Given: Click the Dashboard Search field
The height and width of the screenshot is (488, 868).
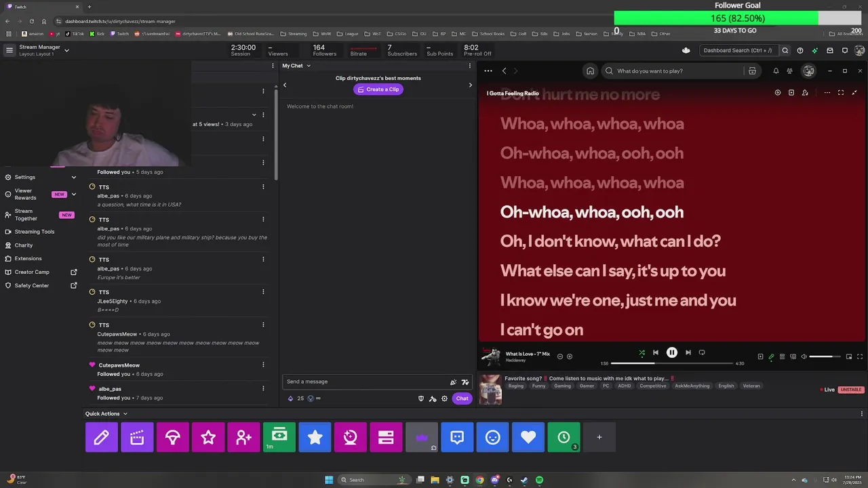Looking at the screenshot, I should click(x=738, y=50).
